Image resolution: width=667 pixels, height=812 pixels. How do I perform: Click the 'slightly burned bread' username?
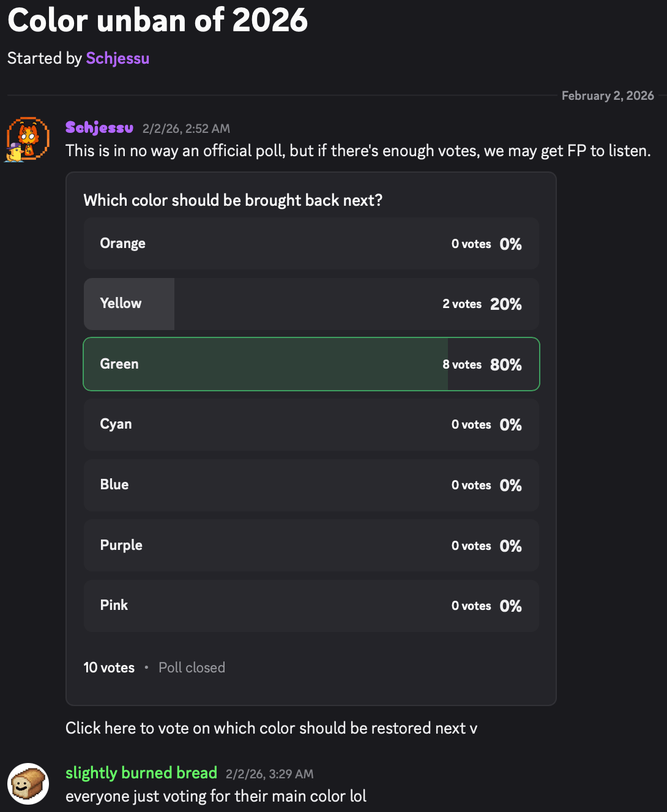141,773
